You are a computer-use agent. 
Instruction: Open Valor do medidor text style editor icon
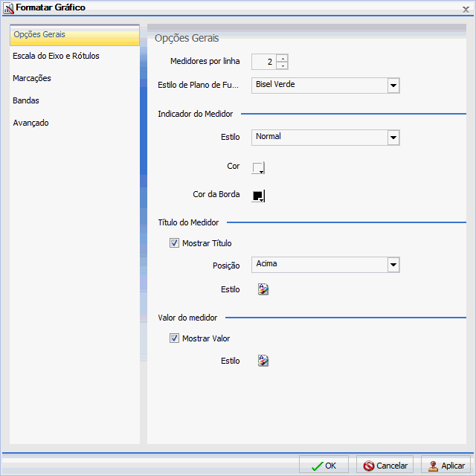pyautogui.click(x=263, y=361)
